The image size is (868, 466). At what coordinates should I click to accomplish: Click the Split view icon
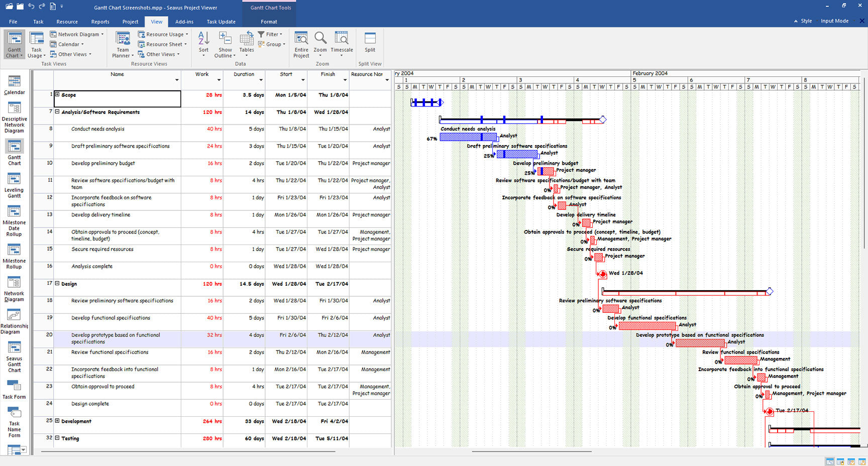[x=370, y=43]
